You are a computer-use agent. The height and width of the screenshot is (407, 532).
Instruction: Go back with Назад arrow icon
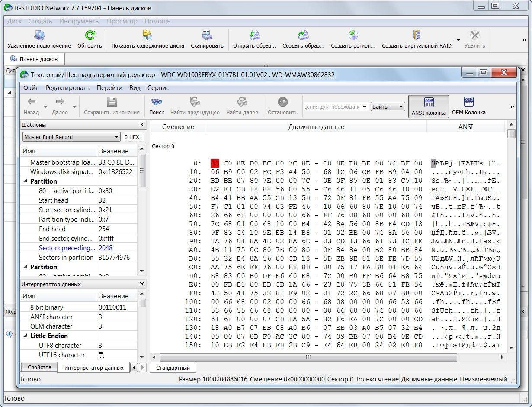[x=31, y=102]
